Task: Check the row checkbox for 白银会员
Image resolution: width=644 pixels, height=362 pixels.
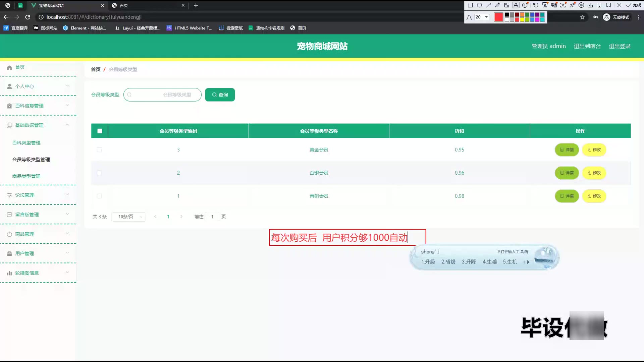Action: (99, 173)
